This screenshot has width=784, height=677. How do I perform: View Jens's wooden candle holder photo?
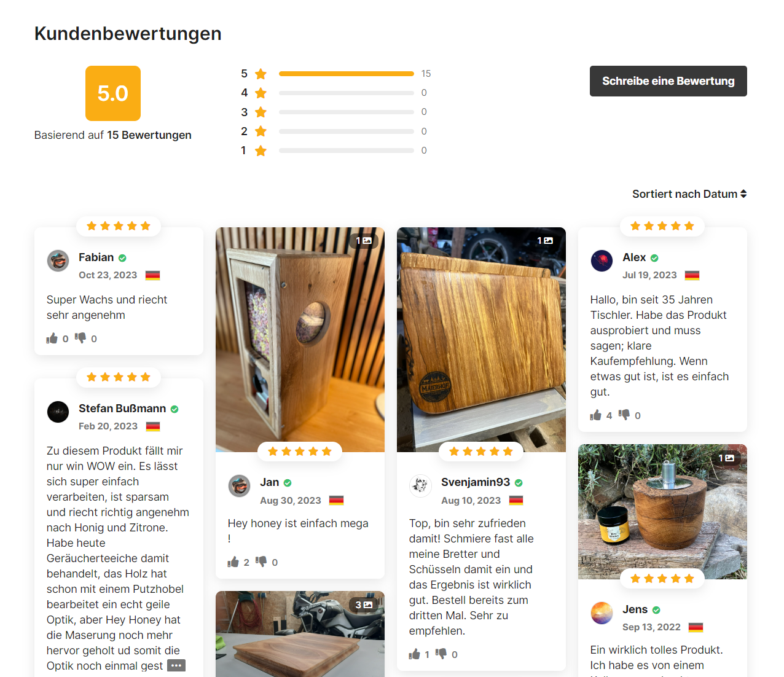click(x=662, y=512)
